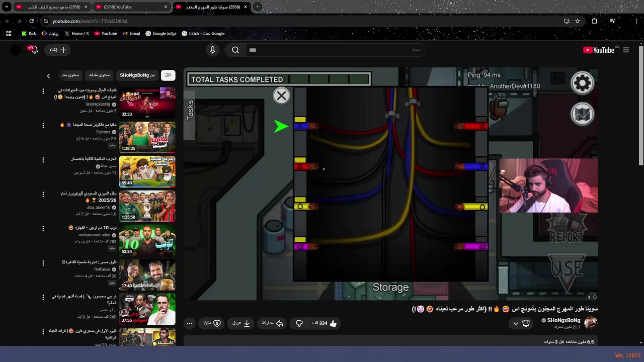Open the 37:55 او جي سمبسون video thumbnail
Screen dimensions: 644x362
[x=147, y=309]
